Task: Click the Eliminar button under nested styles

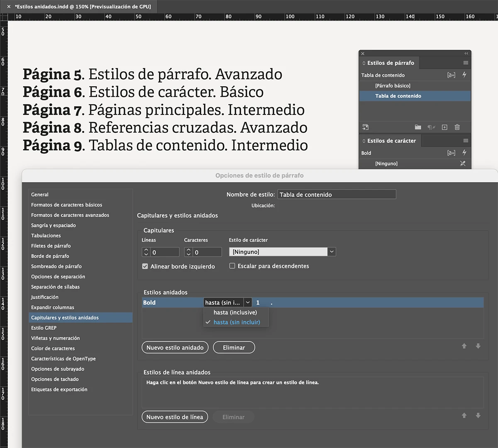Action: pos(234,348)
